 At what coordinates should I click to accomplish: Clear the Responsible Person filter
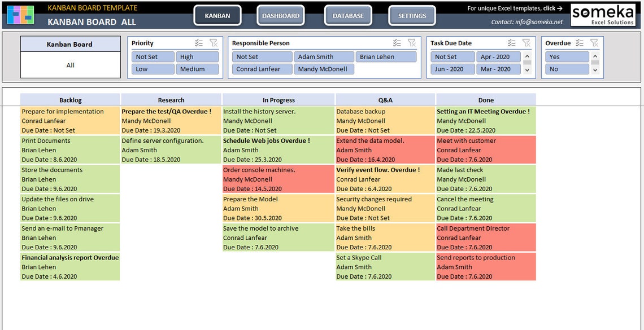click(411, 43)
